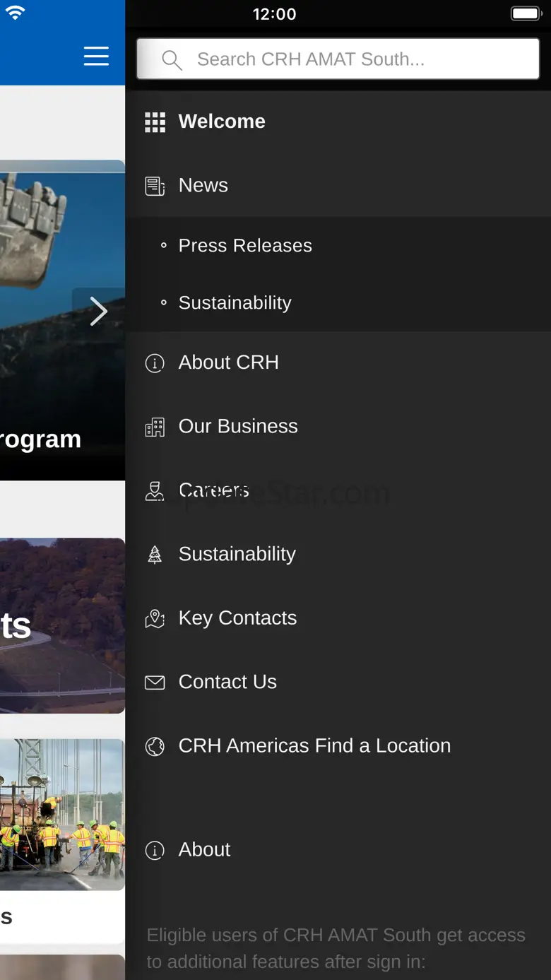
Task: Focus the Search CRH AMAT South field
Action: point(338,59)
